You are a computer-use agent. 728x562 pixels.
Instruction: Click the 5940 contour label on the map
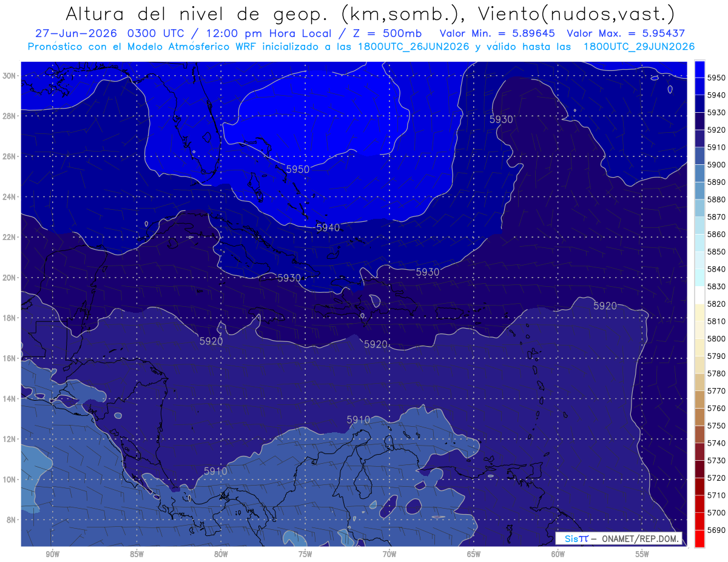(328, 227)
